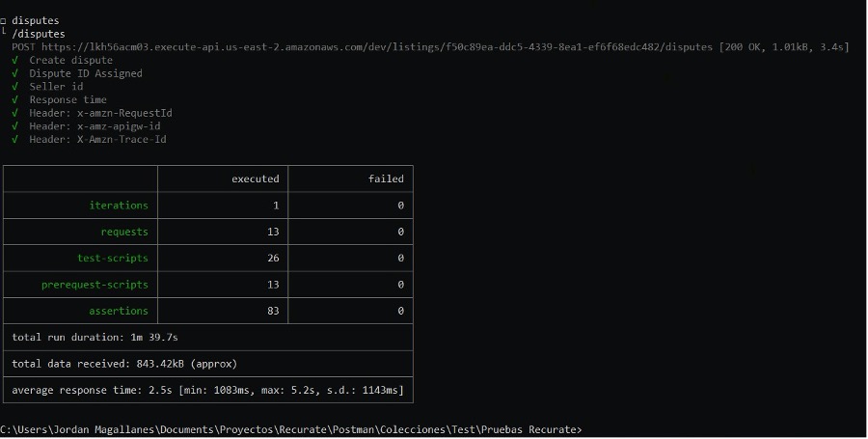Viewport: 868px width, 439px height.
Task: Click the green checkmark before Seller id
Action: [14, 87]
